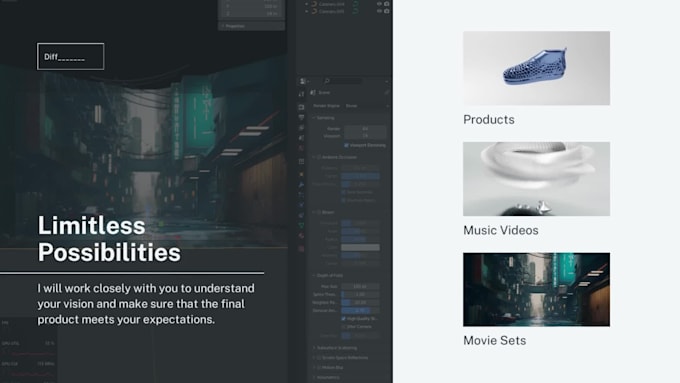Click the Scene icon in properties header

tap(313, 92)
